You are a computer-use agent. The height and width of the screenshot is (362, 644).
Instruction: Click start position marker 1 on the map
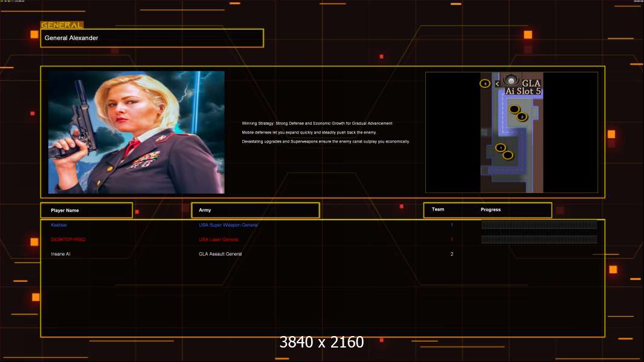tap(501, 148)
